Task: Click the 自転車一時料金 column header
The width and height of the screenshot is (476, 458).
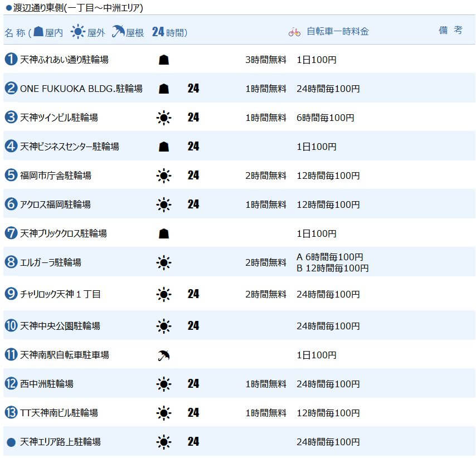Action: pyautogui.click(x=338, y=31)
